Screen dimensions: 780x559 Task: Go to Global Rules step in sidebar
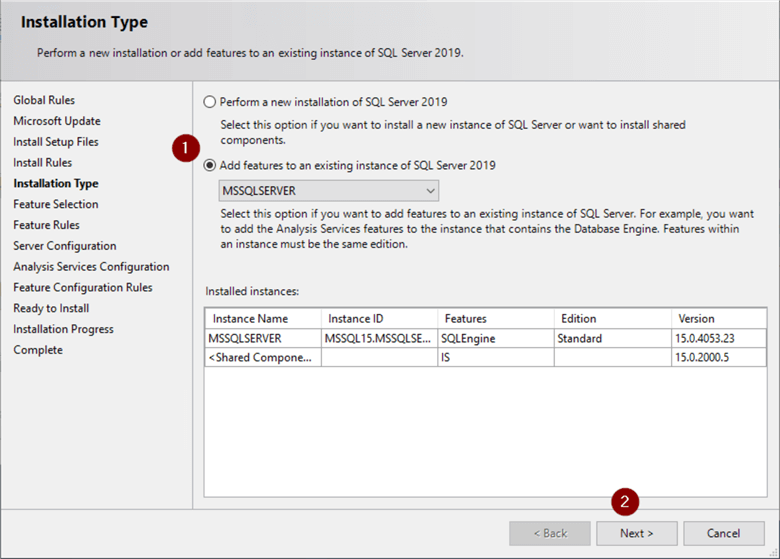point(44,100)
